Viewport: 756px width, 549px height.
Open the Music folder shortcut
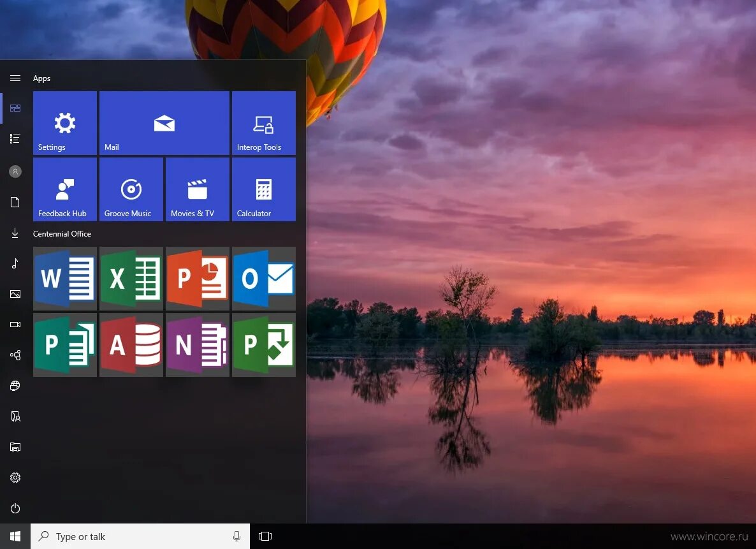coord(15,263)
